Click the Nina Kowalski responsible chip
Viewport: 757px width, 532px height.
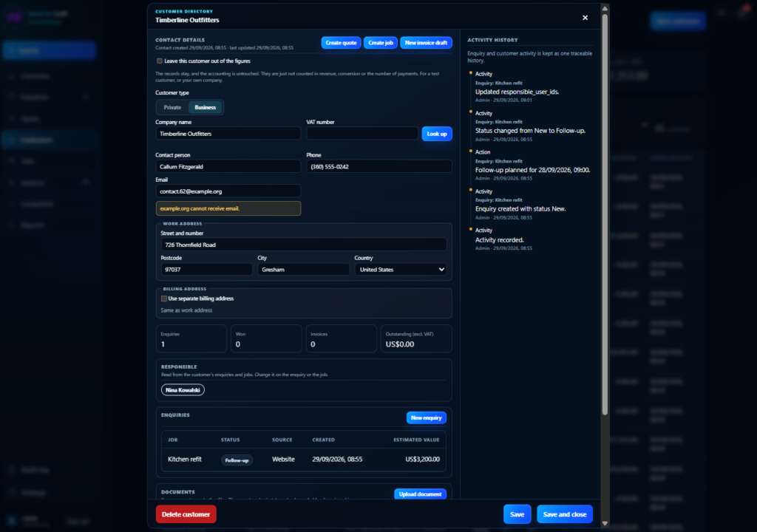[183, 390]
